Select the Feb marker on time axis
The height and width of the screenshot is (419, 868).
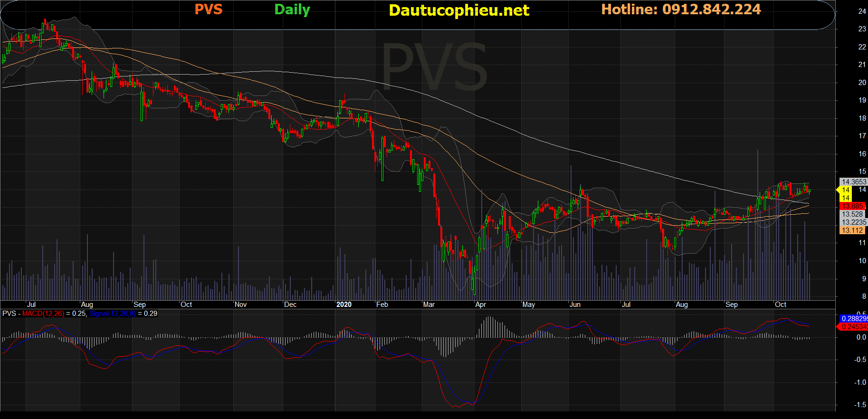tap(382, 305)
